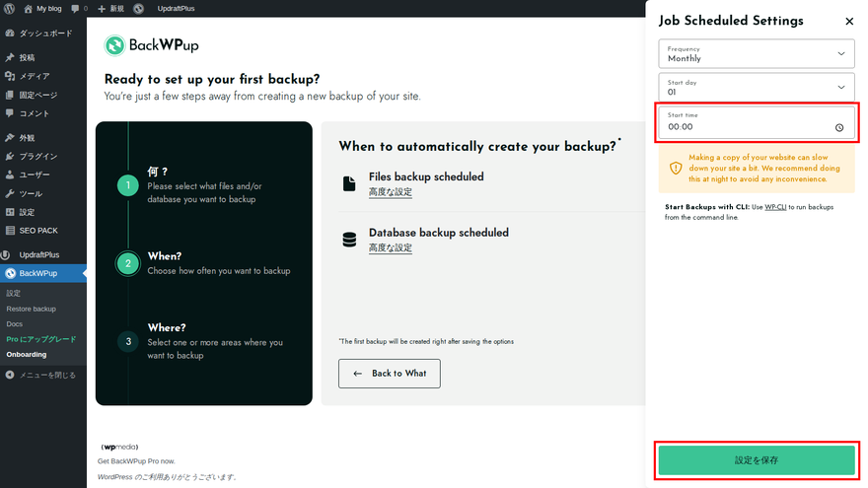Click the wpmedia footer logo
The width and height of the screenshot is (868, 488).
click(x=119, y=447)
